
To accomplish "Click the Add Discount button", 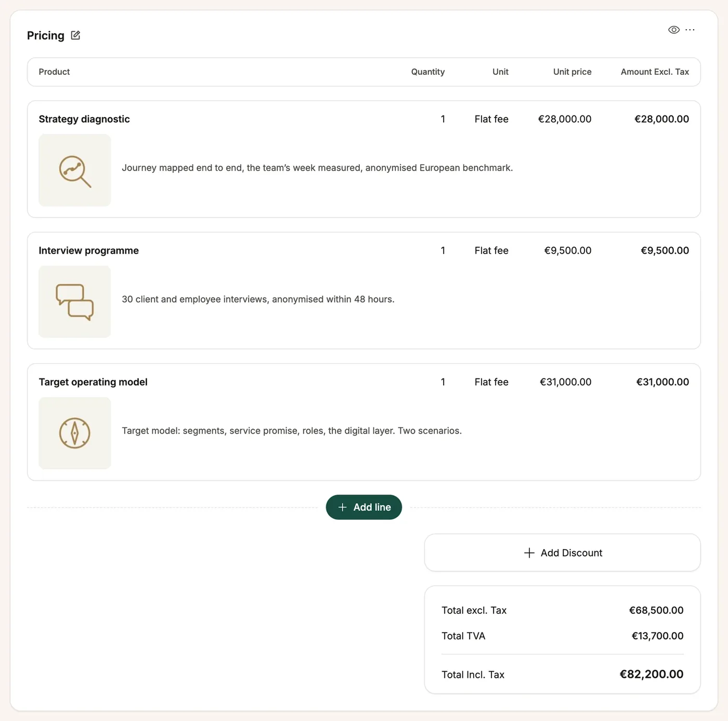I will click(x=563, y=553).
